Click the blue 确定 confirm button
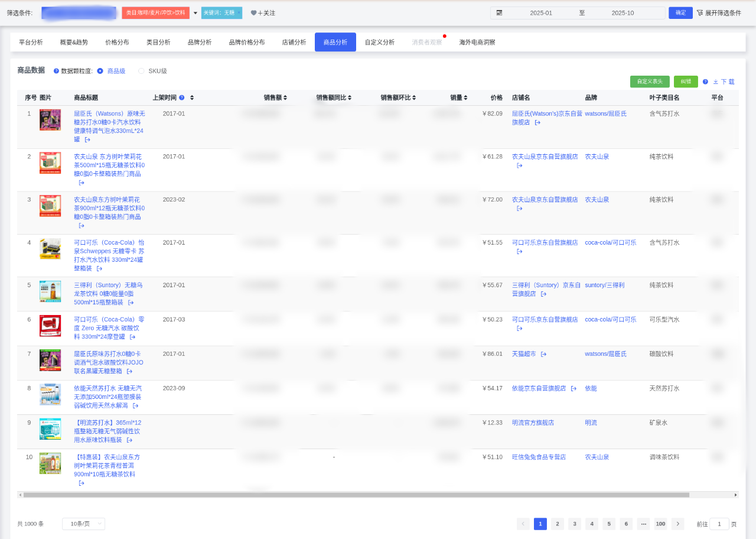Screen dimensions: 756x539 pyautogui.click(x=680, y=13)
